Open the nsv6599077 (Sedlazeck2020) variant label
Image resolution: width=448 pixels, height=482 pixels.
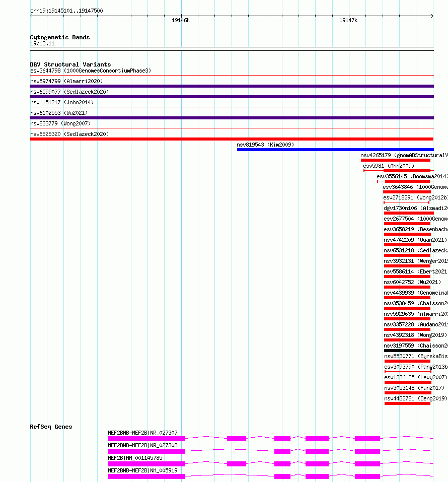(x=69, y=92)
